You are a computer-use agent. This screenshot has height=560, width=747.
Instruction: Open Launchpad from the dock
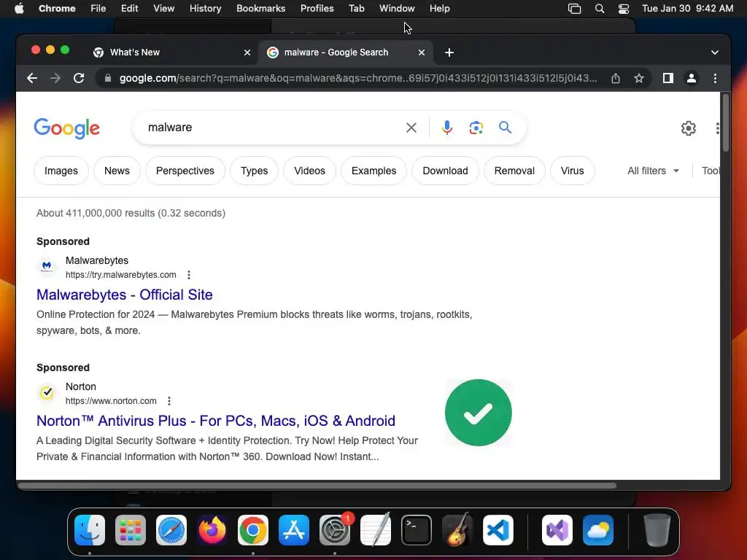[131, 530]
